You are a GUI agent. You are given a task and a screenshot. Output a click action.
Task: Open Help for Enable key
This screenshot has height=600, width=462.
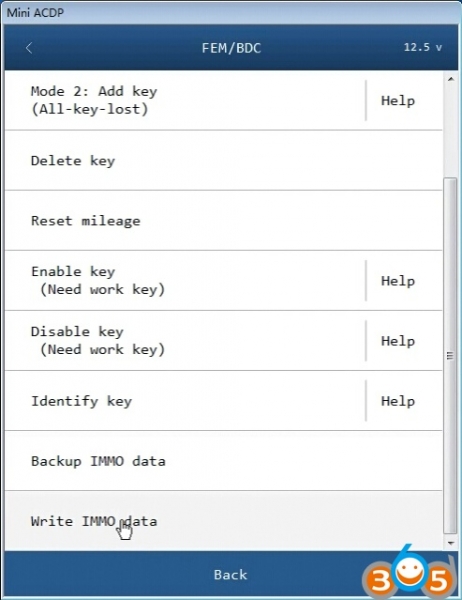tap(398, 281)
